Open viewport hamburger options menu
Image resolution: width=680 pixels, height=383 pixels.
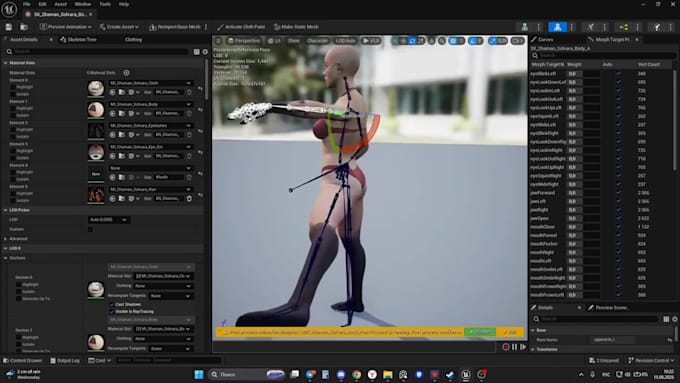click(x=219, y=41)
